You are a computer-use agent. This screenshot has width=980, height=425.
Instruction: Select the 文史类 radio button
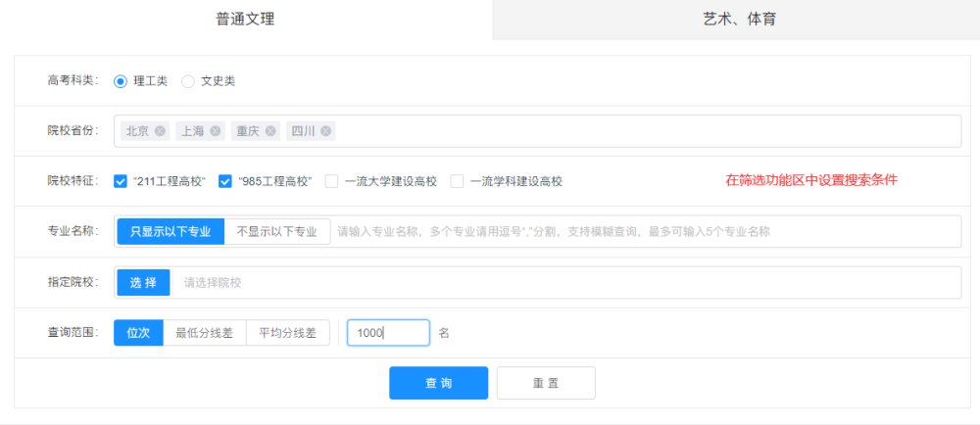point(187,81)
